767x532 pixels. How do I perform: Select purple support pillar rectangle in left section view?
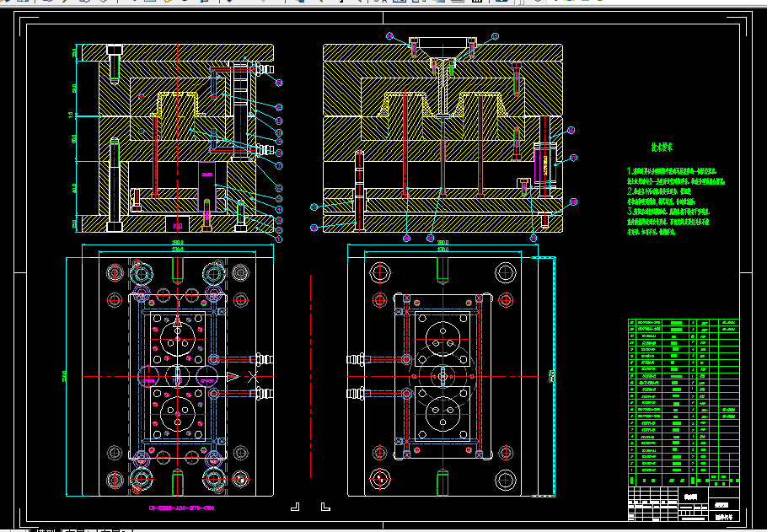click(x=206, y=186)
